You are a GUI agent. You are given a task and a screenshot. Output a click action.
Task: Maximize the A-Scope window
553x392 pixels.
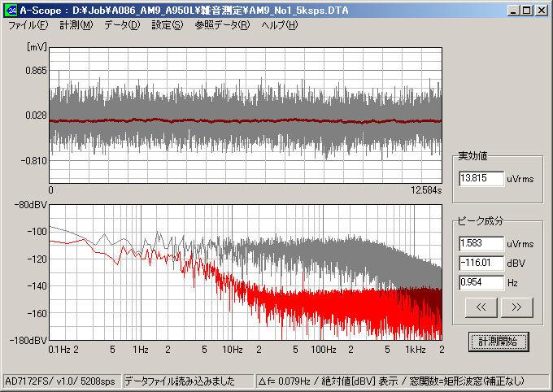point(525,11)
